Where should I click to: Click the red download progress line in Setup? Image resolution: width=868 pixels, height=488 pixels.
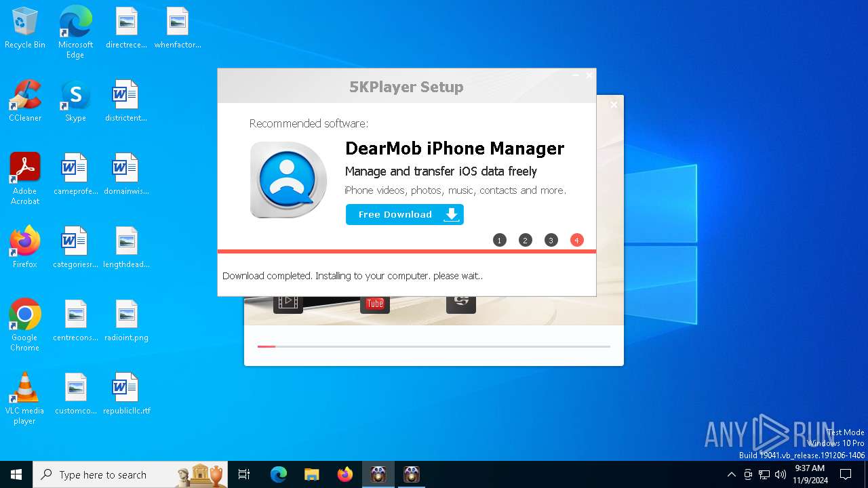click(407, 251)
